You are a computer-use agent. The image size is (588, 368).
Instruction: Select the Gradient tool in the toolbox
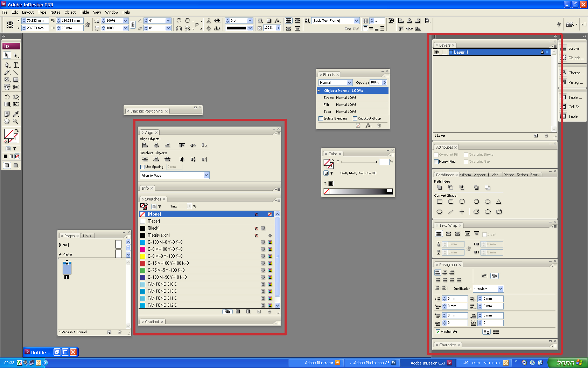pyautogui.click(x=7, y=104)
